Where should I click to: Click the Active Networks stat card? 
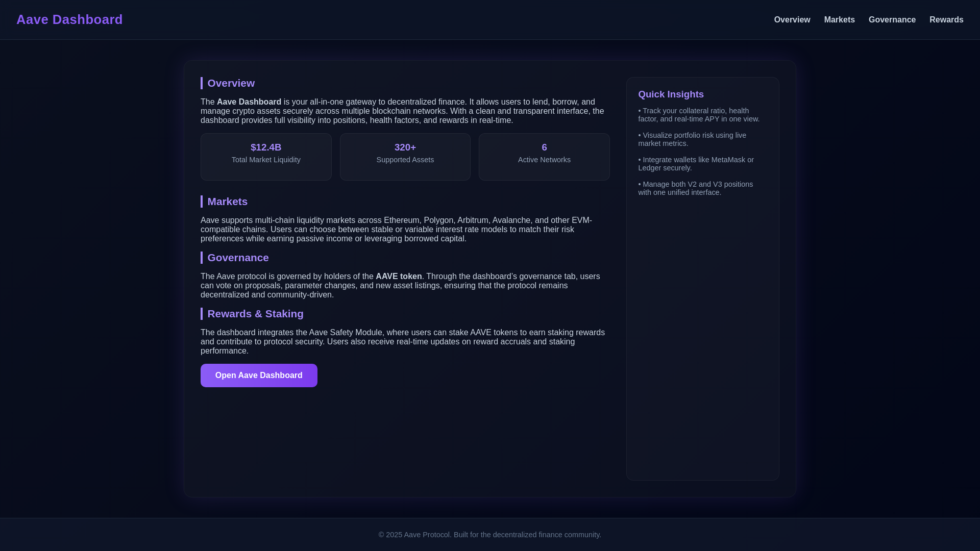tap(544, 157)
